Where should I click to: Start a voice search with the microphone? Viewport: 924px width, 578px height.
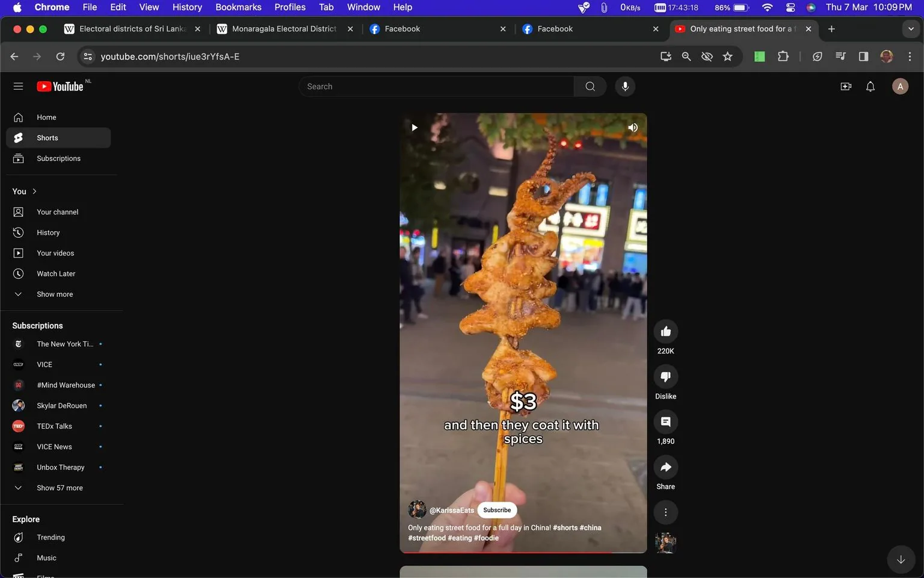tap(625, 86)
